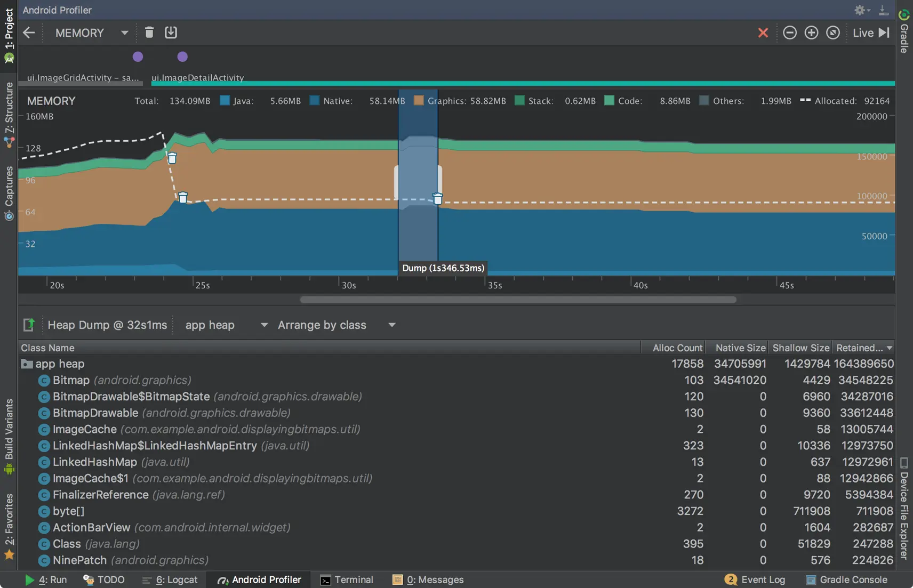Open the Arrange by class dropdown
Screen dimensions: 913x588
336,325
